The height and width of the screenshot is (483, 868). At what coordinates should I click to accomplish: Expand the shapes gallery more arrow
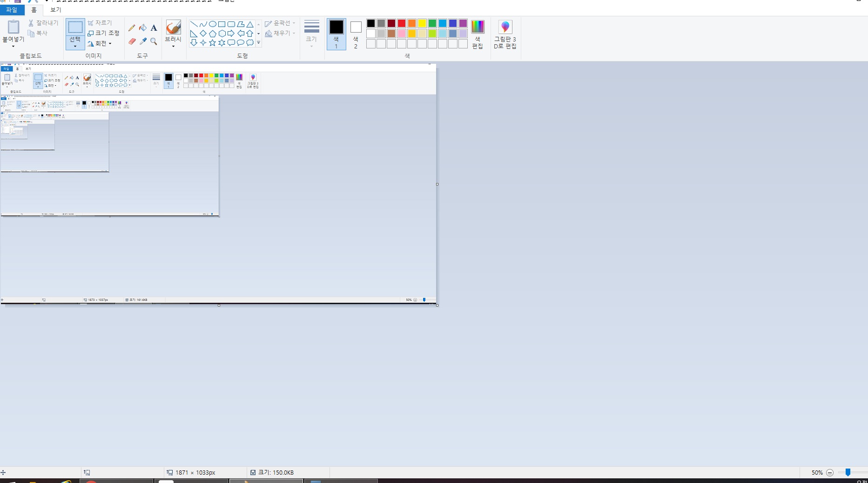[258, 43]
